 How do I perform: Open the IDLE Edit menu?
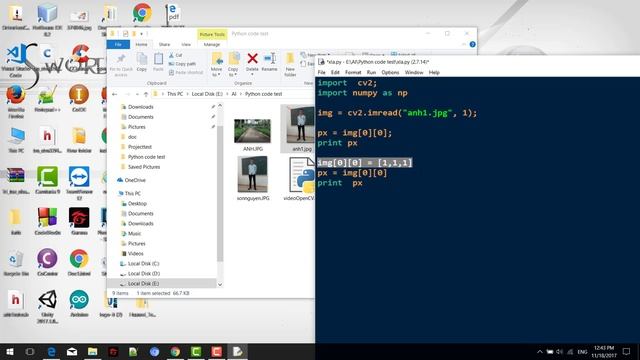335,72
